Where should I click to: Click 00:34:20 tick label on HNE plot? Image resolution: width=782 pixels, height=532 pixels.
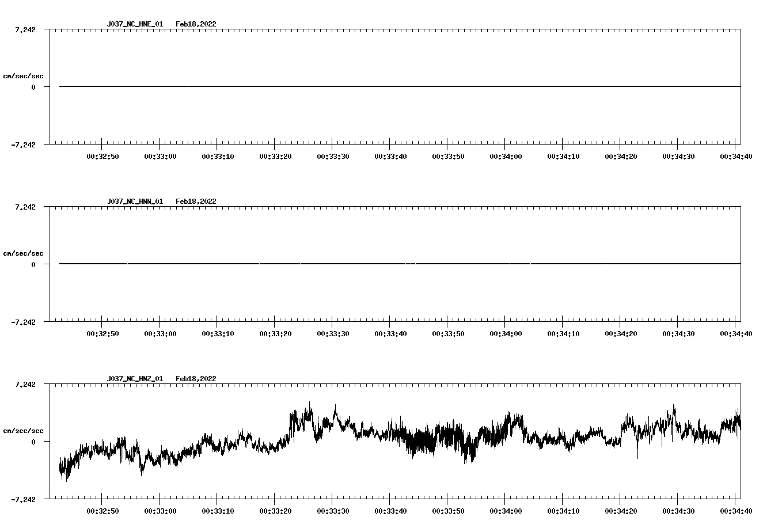click(x=621, y=156)
